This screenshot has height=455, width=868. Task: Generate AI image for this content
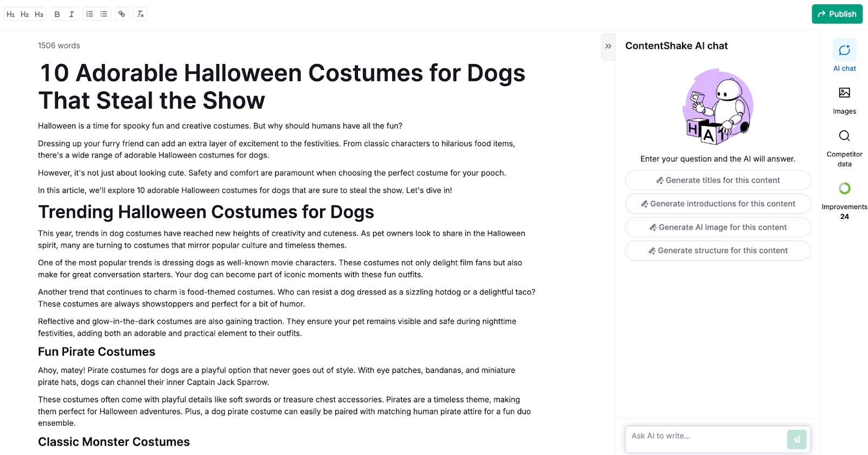pyautogui.click(x=718, y=227)
